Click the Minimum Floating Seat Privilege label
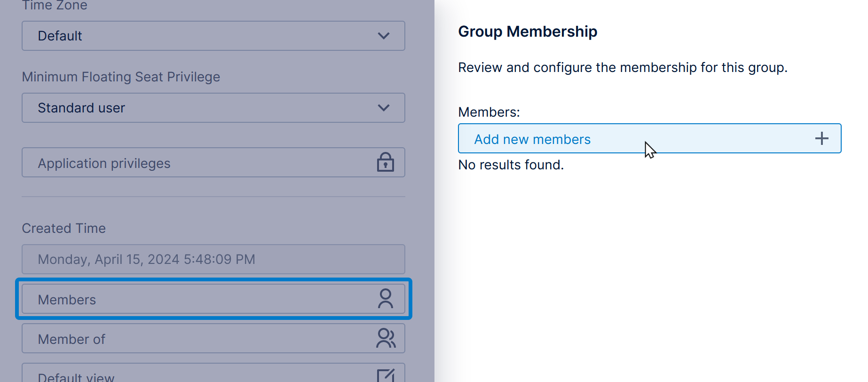Image resolution: width=868 pixels, height=382 pixels. (x=121, y=77)
